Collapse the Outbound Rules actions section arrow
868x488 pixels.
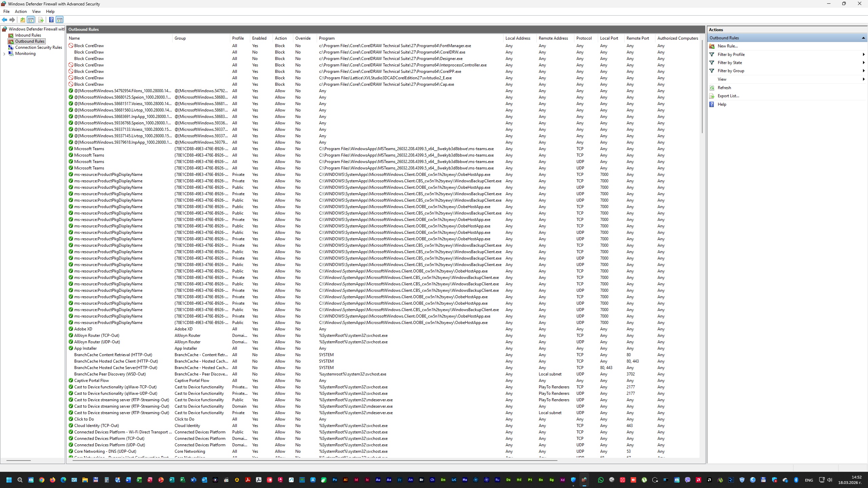click(x=863, y=38)
